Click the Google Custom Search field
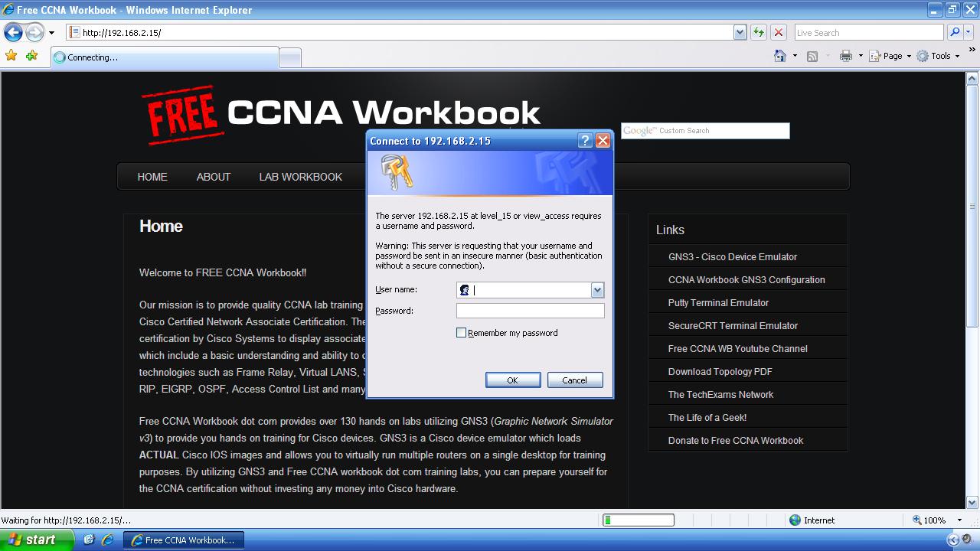The image size is (980, 551). coord(705,131)
